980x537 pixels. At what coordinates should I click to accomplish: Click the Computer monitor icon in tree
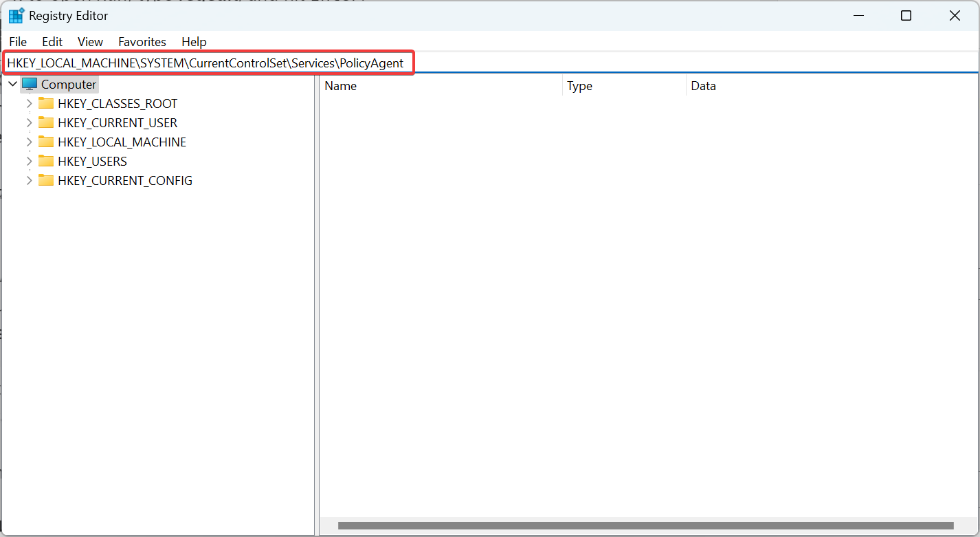tap(30, 85)
